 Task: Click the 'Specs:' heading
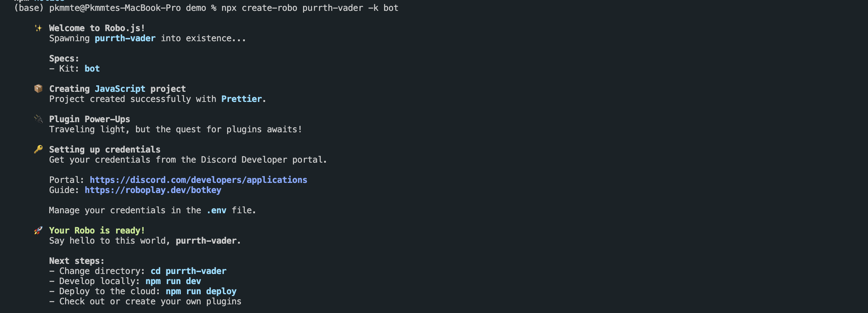pos(64,59)
